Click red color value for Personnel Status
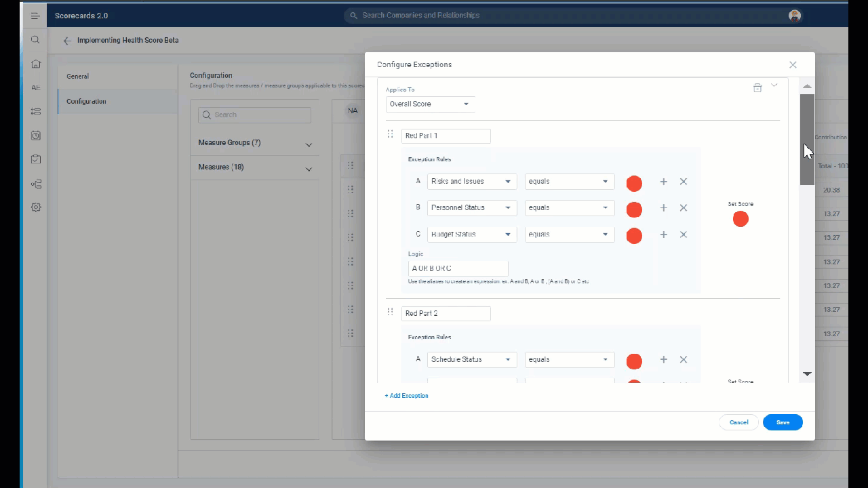868x488 pixels. pyautogui.click(x=634, y=210)
